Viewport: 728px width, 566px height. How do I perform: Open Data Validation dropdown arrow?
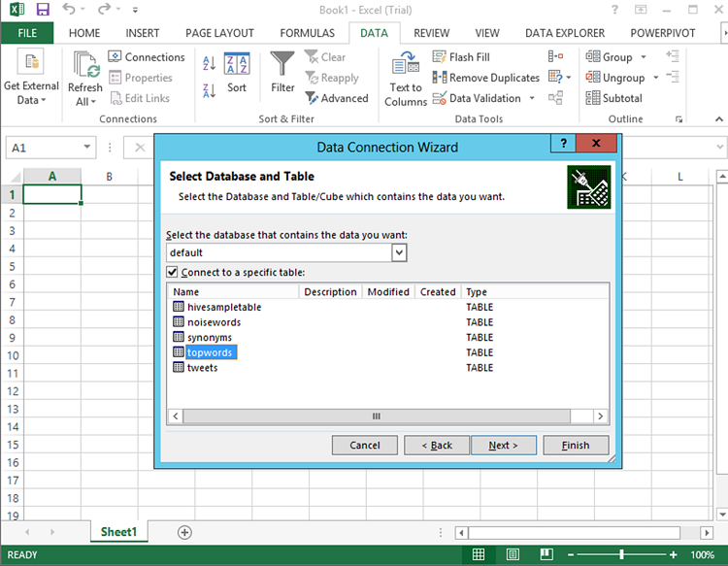532,98
